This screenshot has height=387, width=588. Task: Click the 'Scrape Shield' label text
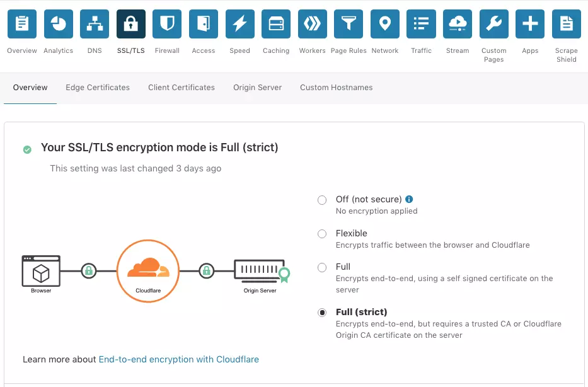point(566,55)
